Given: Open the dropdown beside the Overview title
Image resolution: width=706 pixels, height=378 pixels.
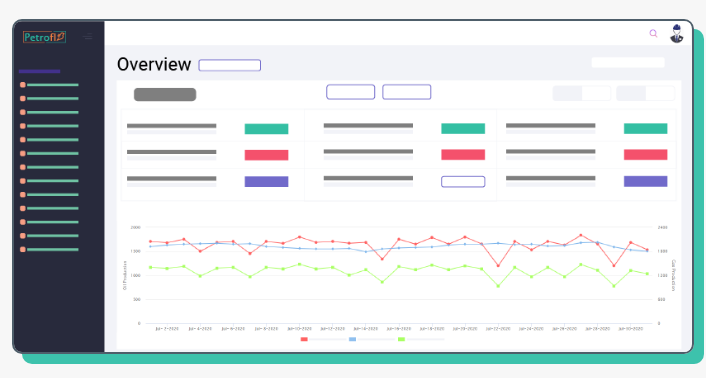Looking at the screenshot, I should [x=230, y=65].
